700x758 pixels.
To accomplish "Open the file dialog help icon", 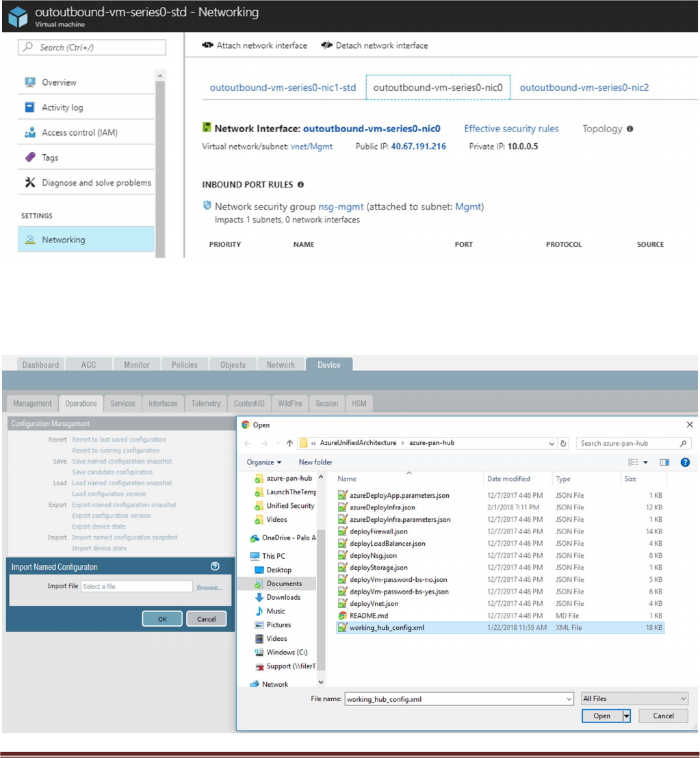I will tap(685, 462).
